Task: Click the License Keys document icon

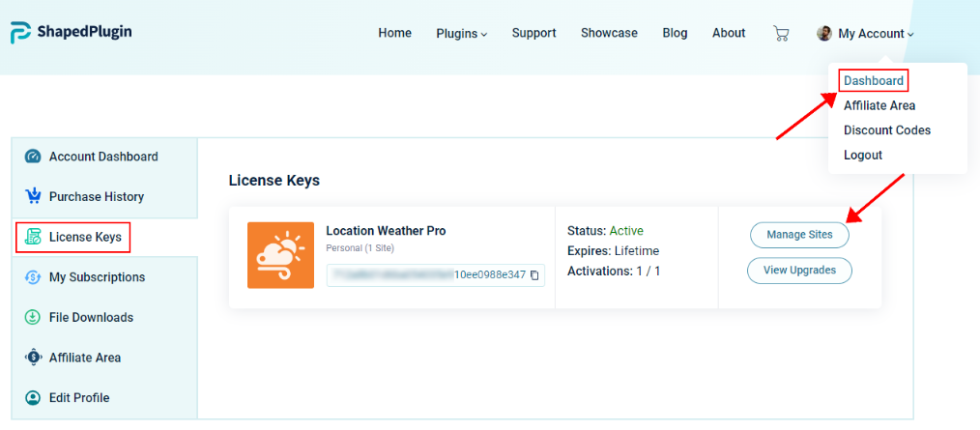Action: [33, 237]
